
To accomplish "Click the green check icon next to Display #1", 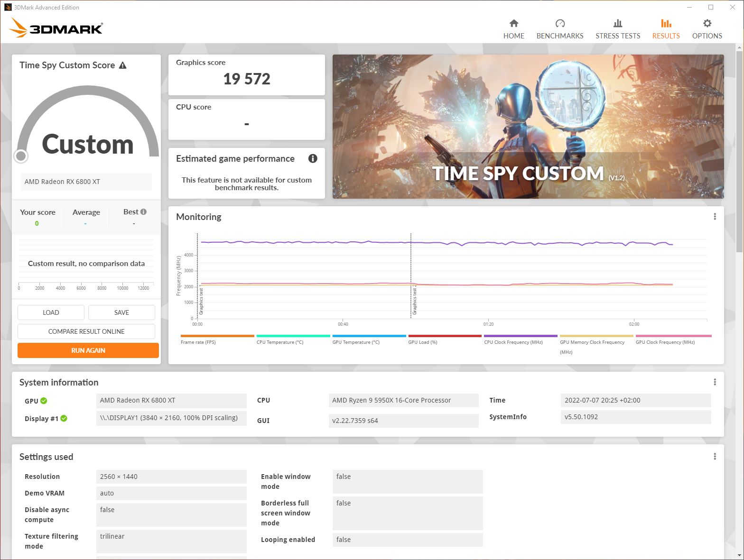I will [64, 418].
